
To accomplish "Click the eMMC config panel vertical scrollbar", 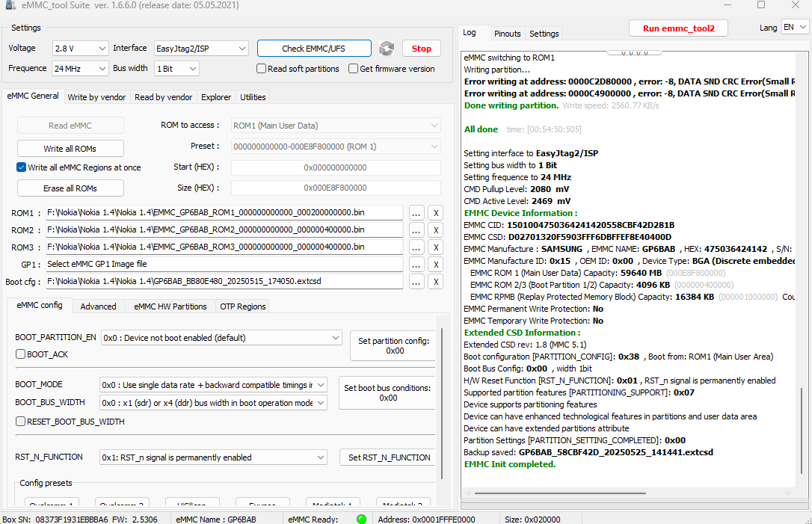I will pos(442,404).
